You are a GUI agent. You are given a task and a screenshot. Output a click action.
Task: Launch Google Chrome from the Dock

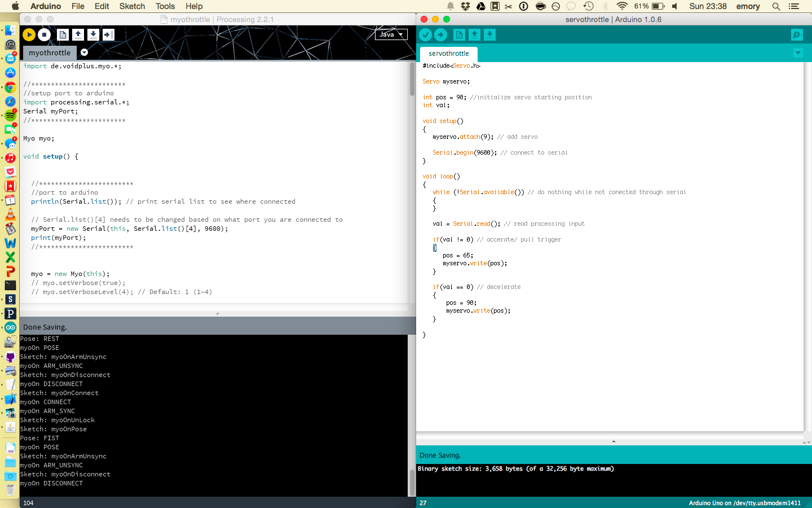pyautogui.click(x=10, y=87)
